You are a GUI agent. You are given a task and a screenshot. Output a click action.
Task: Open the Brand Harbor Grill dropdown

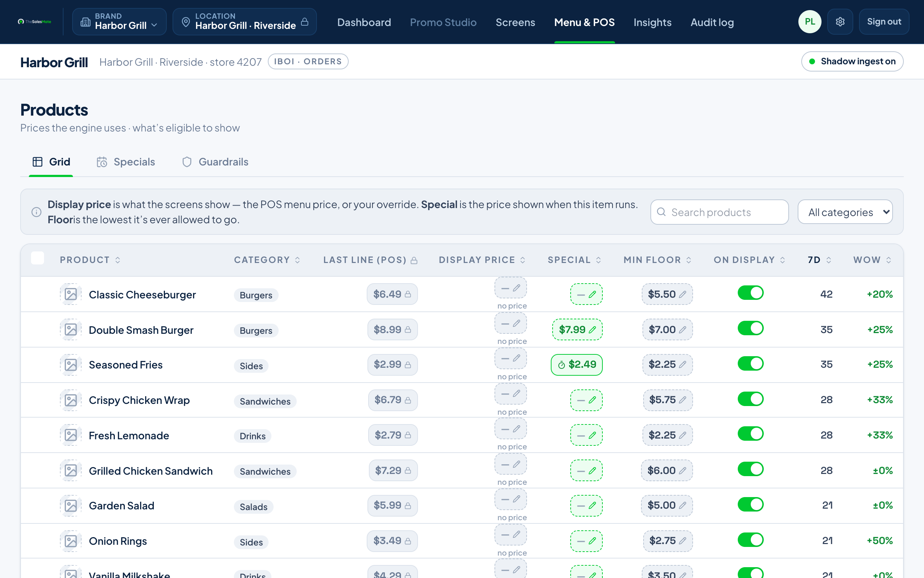119,22
